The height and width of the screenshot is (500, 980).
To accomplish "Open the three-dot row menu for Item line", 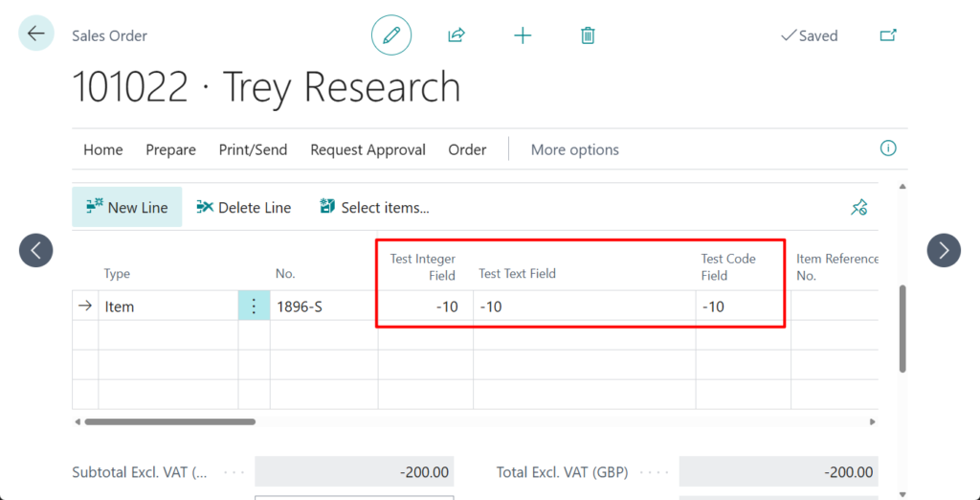I will [254, 307].
